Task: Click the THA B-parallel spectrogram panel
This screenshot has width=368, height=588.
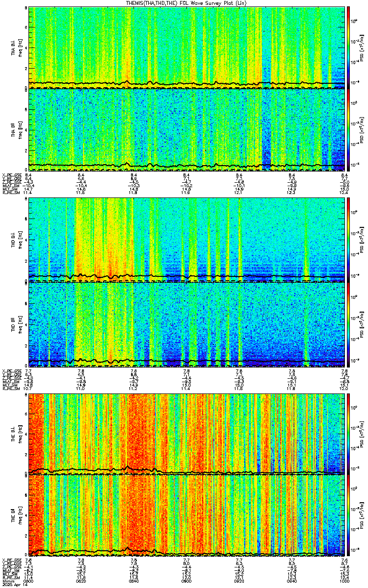Action: pos(187,129)
